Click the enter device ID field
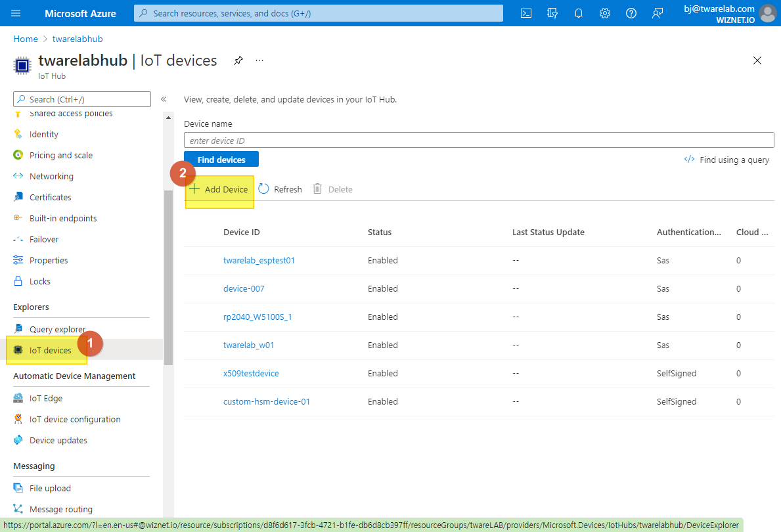The image size is (781, 532). [x=479, y=140]
